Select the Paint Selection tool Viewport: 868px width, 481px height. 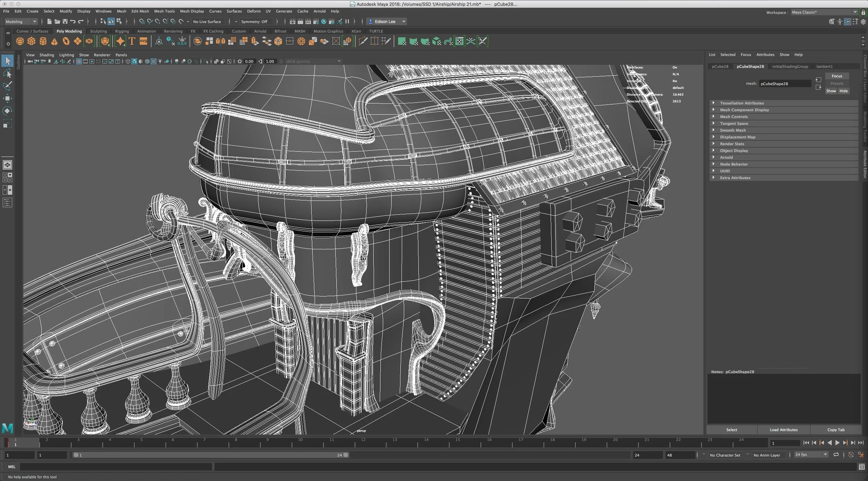tap(7, 86)
